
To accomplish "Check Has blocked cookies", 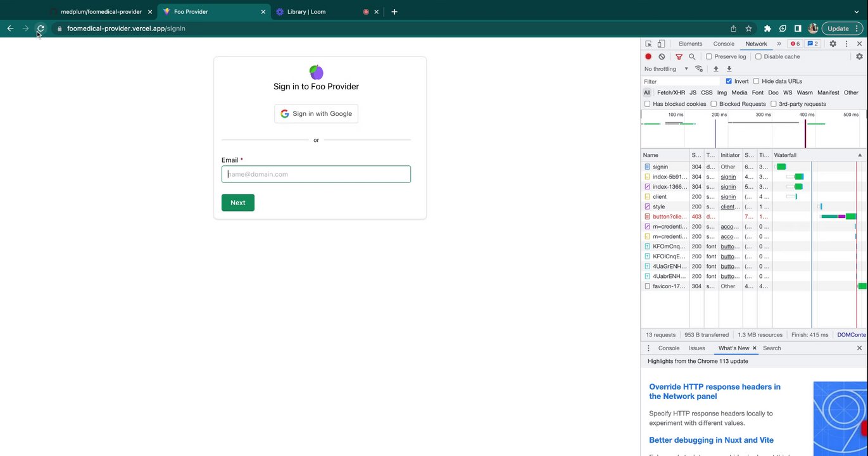I will (647, 104).
